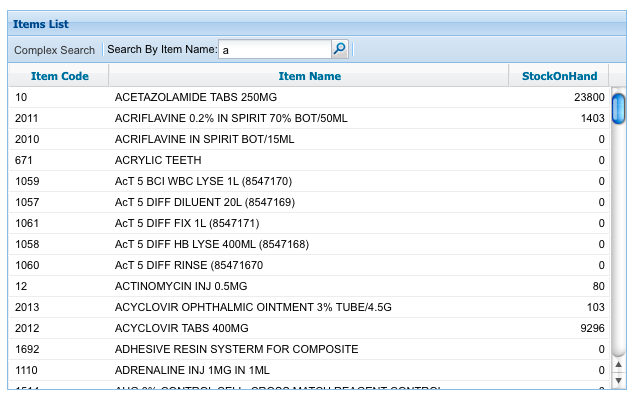
Task: Click stock value 80 for ACTINOMYCIN
Action: click(x=598, y=286)
